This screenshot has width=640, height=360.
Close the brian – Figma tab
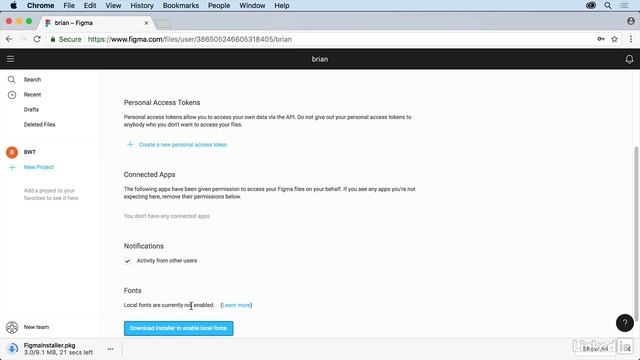tap(146, 23)
